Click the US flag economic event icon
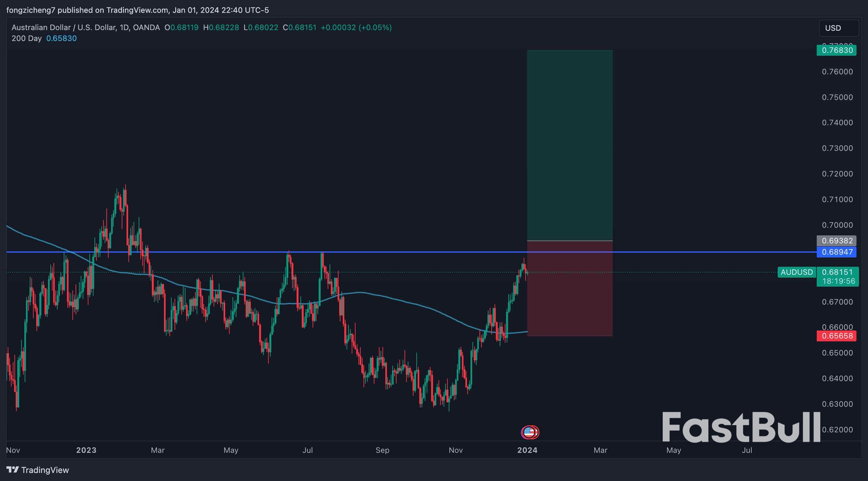Screen dimensions: 868x481 (529, 432)
